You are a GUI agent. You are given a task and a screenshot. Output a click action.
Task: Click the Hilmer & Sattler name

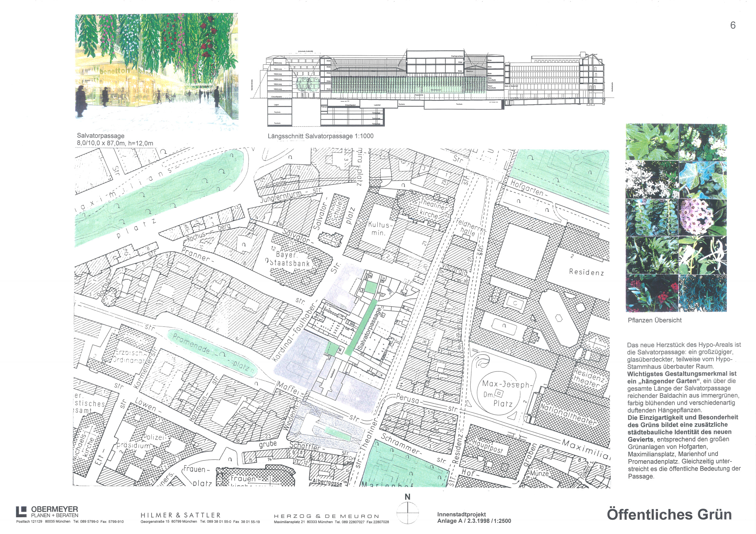pyautogui.click(x=180, y=515)
